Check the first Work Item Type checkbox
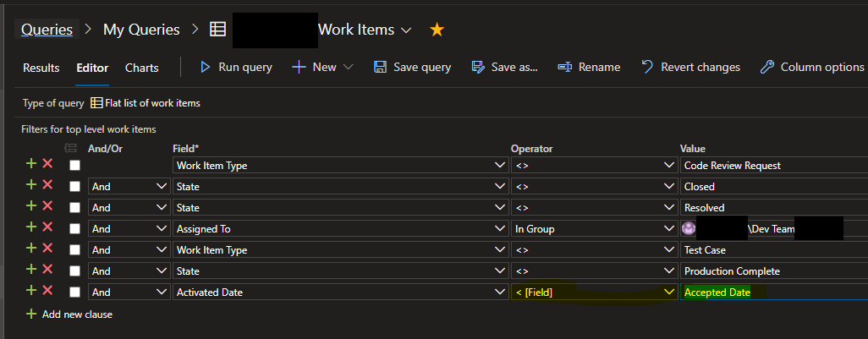 click(x=75, y=166)
